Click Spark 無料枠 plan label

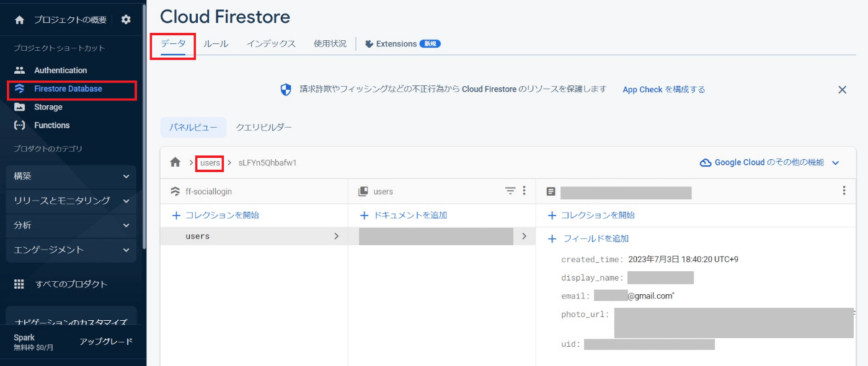tap(34, 342)
